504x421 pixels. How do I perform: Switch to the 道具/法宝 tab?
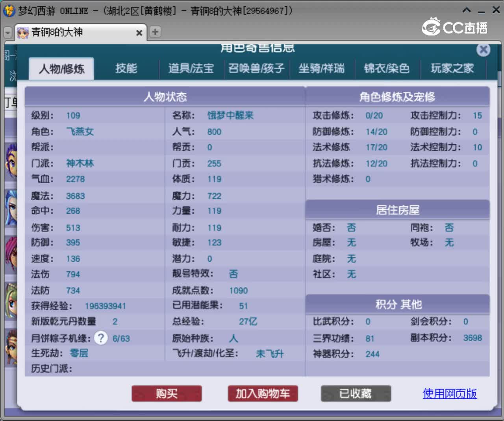point(191,68)
